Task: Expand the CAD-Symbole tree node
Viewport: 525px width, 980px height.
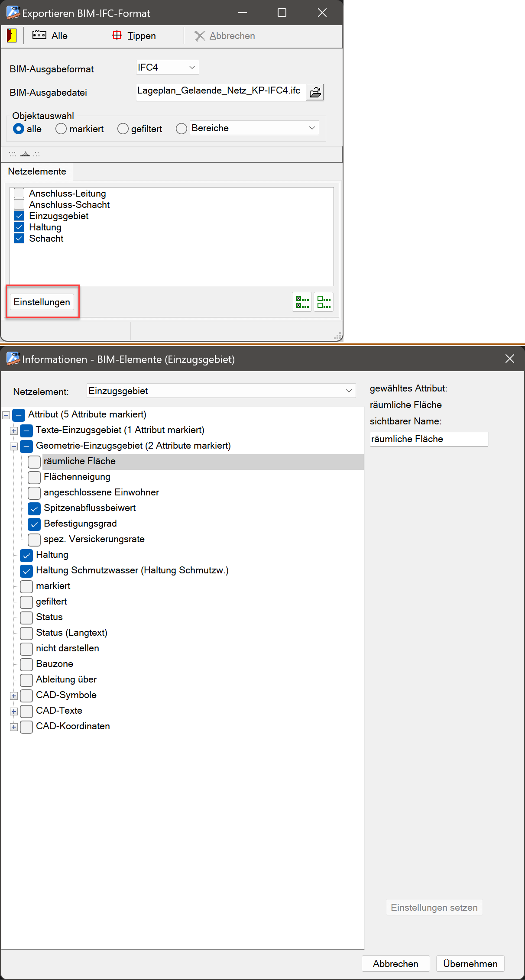Action: point(14,696)
